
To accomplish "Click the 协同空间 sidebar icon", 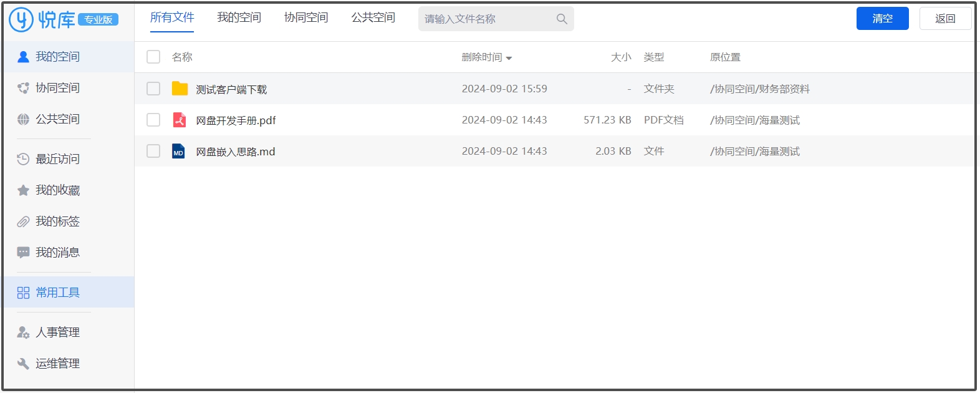I will pyautogui.click(x=23, y=88).
